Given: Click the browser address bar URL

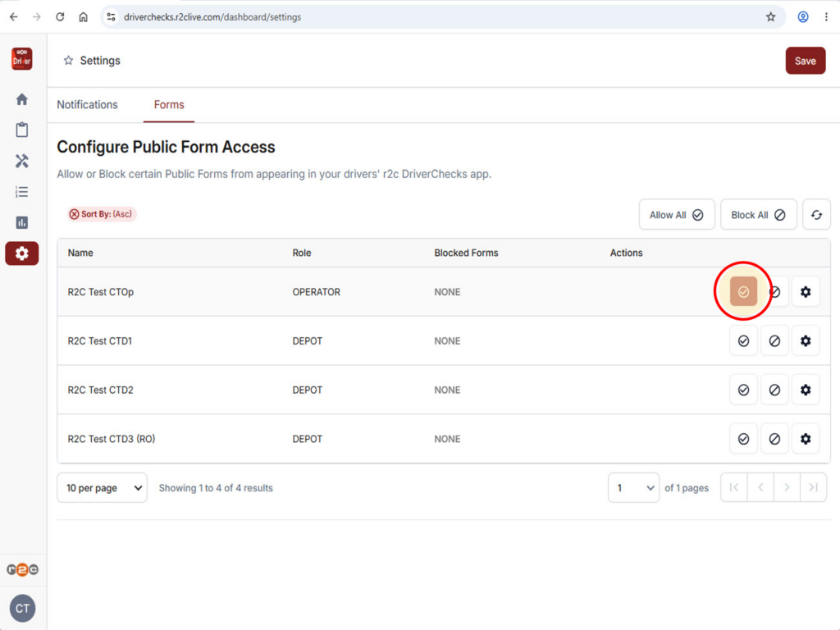Looking at the screenshot, I should click(212, 17).
